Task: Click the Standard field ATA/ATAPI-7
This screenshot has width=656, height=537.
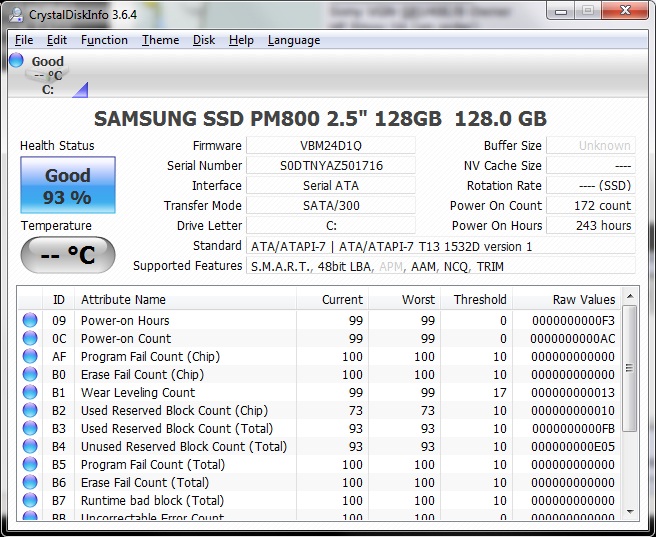Action: (x=441, y=246)
